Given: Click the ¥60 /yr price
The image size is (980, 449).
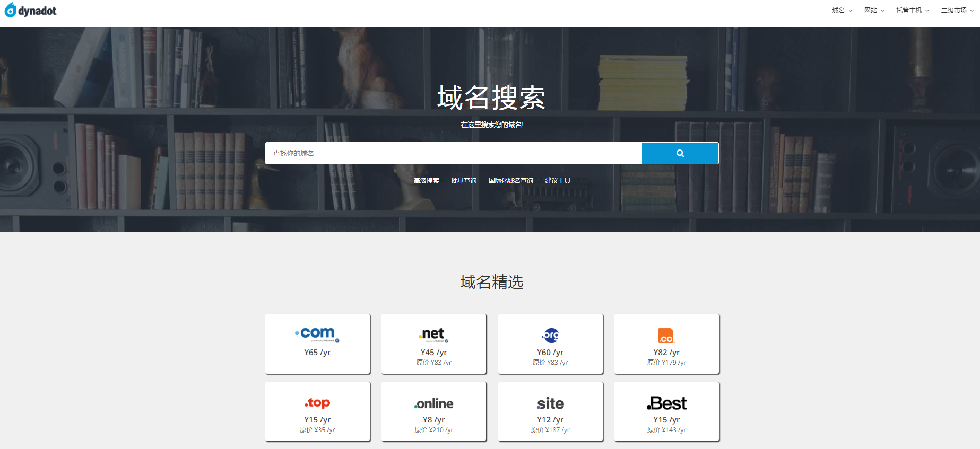Looking at the screenshot, I should point(550,353).
